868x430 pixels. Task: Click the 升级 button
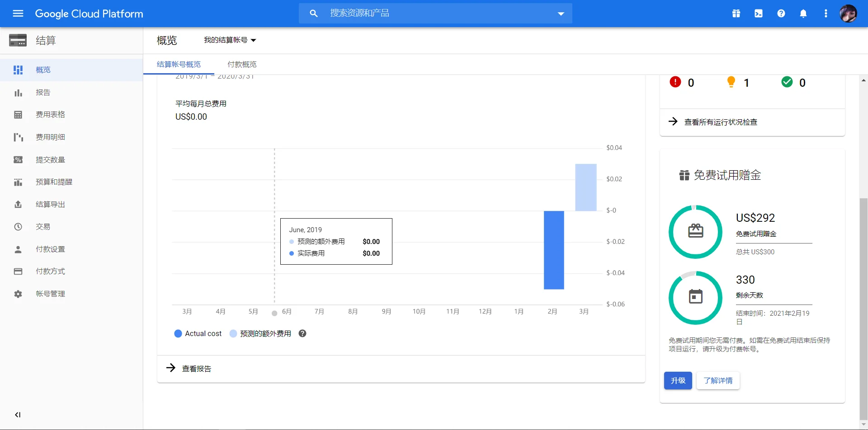(x=678, y=381)
